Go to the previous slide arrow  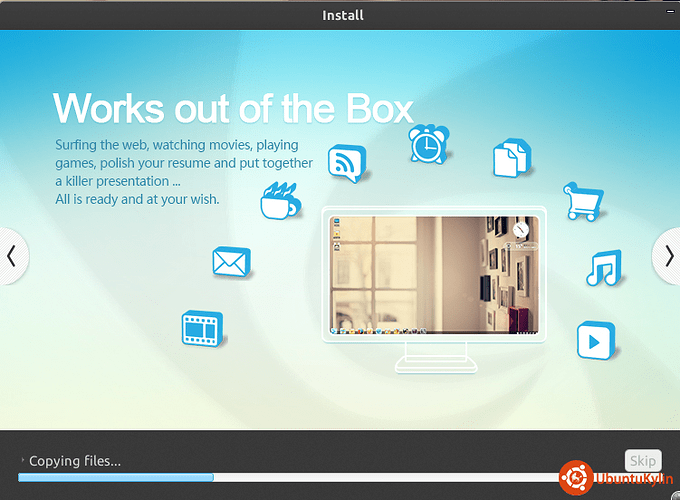[11, 256]
